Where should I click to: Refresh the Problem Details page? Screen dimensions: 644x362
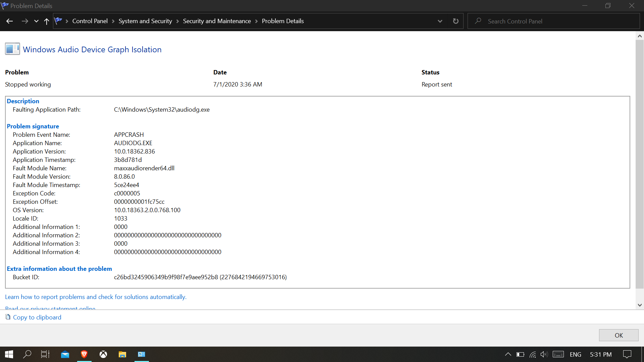[x=455, y=21]
